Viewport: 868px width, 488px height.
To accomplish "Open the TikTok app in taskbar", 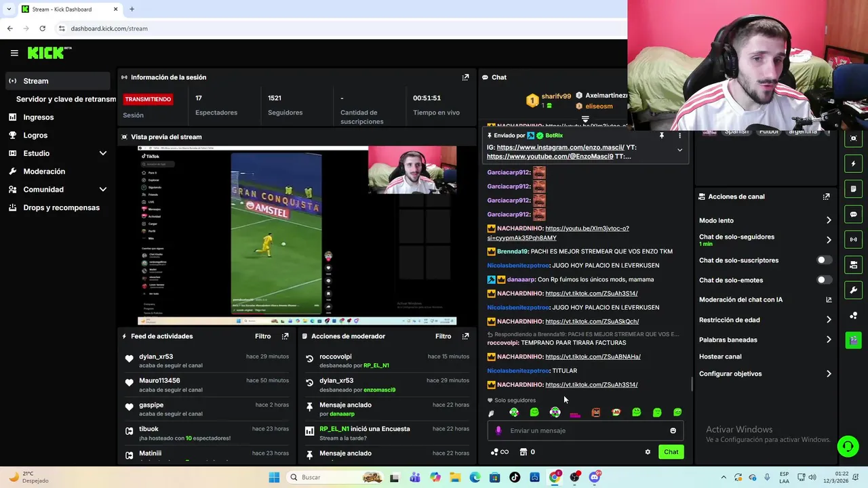I will coord(515,477).
